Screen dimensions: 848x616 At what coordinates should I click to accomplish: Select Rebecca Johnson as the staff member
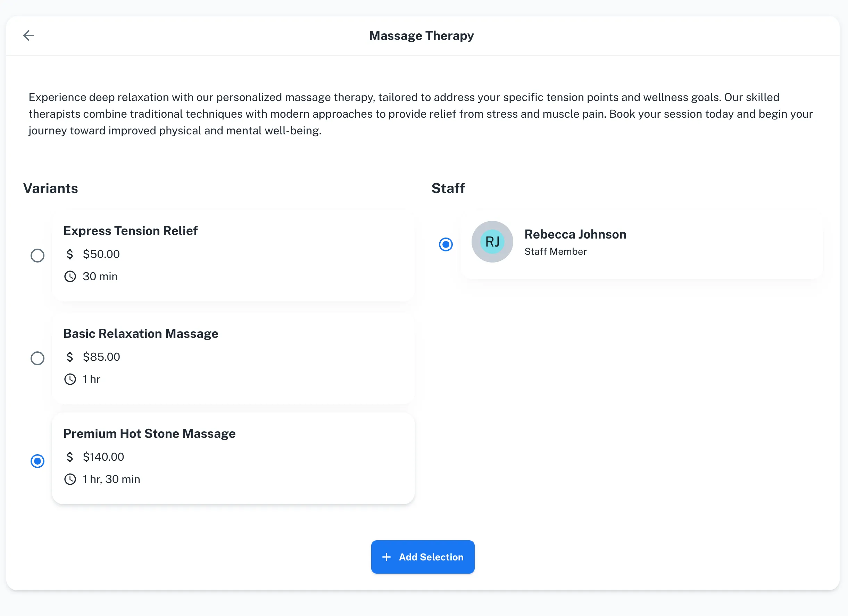445,244
